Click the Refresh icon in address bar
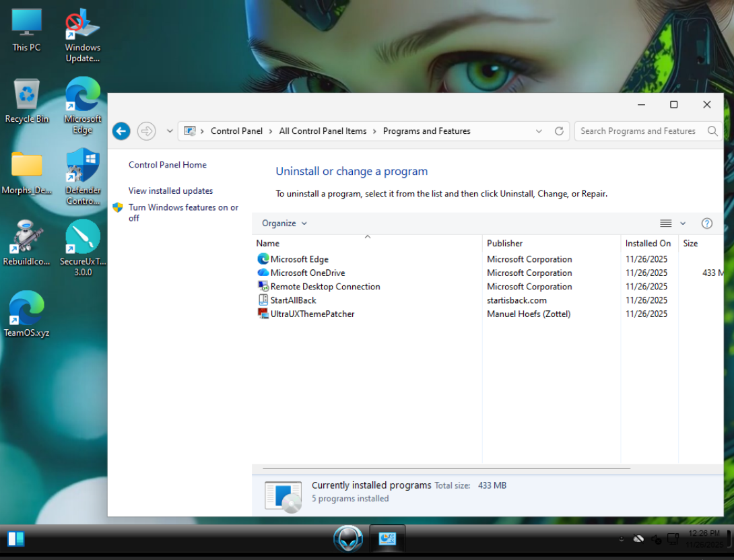 click(559, 131)
